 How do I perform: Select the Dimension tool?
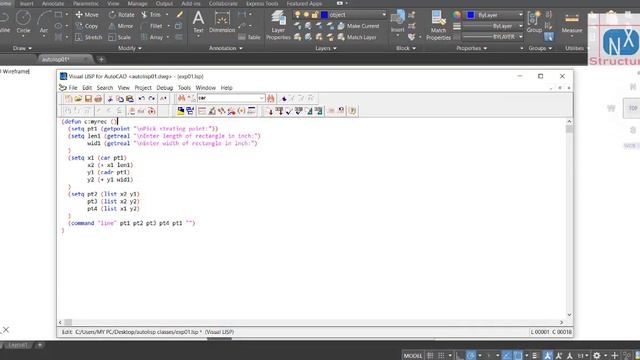(222, 22)
